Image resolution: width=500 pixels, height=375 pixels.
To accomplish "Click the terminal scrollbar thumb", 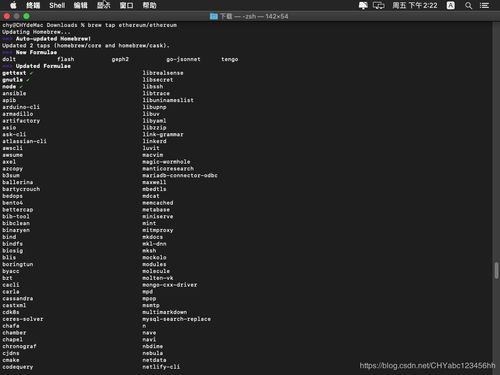I will [x=496, y=270].
